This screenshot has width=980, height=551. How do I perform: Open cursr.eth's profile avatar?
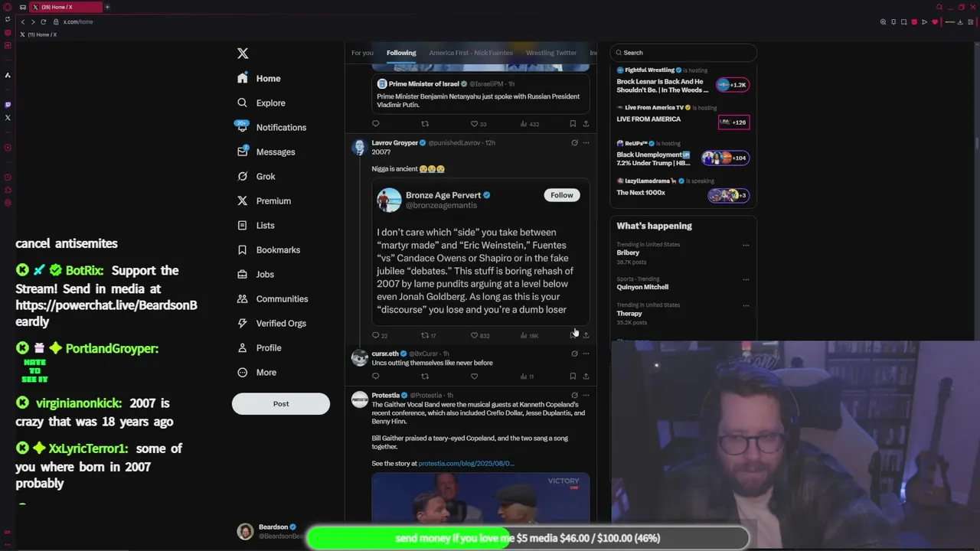(359, 357)
